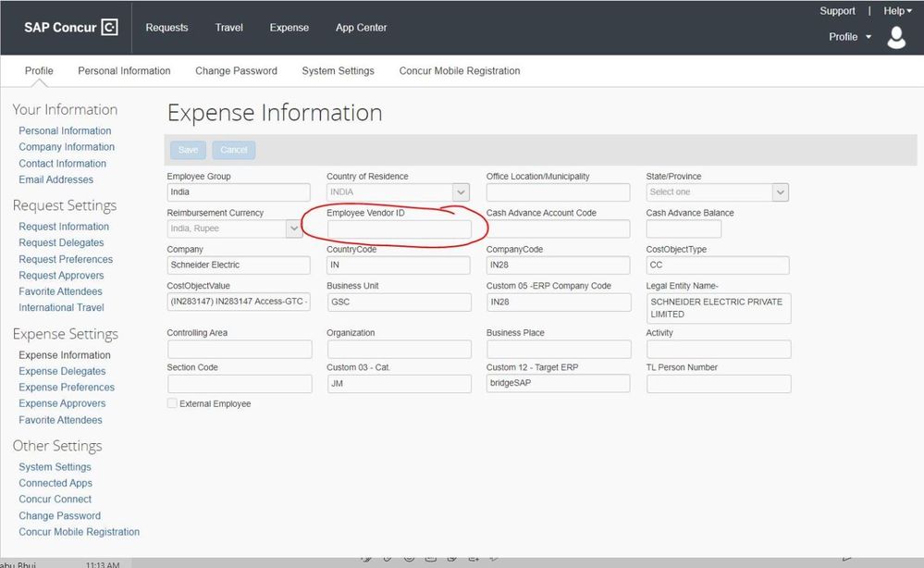Click the CostObjectValue field

coord(239,302)
